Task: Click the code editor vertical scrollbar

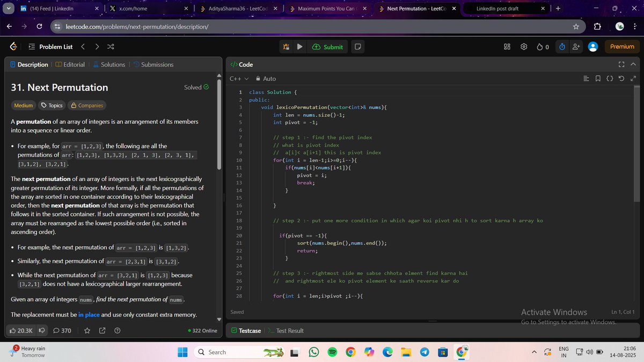Action: click(x=637, y=145)
